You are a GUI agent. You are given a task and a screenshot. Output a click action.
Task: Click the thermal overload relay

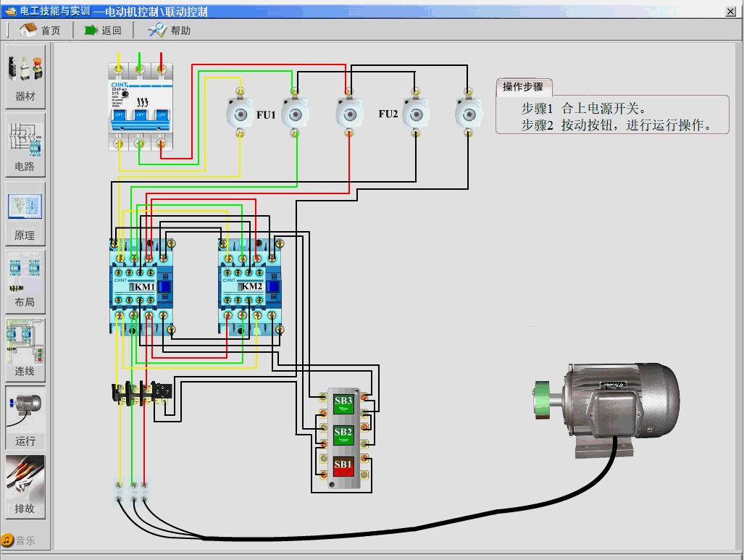[142, 392]
